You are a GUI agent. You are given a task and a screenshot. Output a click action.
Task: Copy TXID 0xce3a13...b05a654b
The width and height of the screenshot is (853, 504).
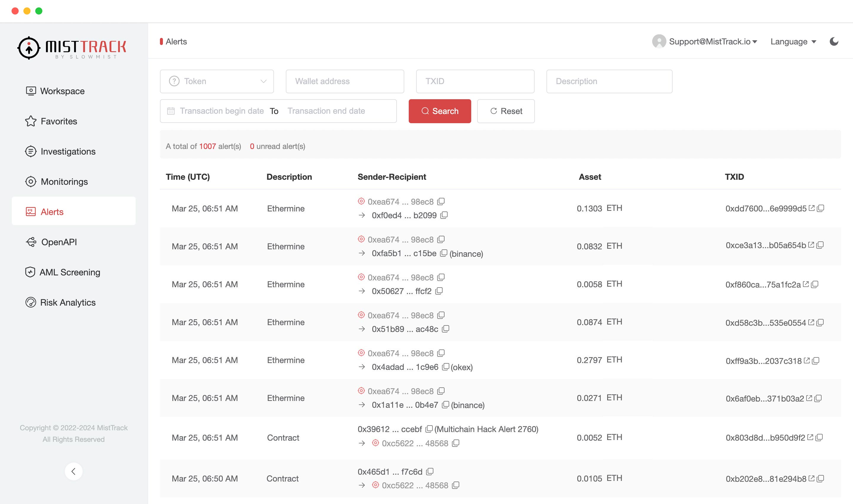(x=820, y=245)
